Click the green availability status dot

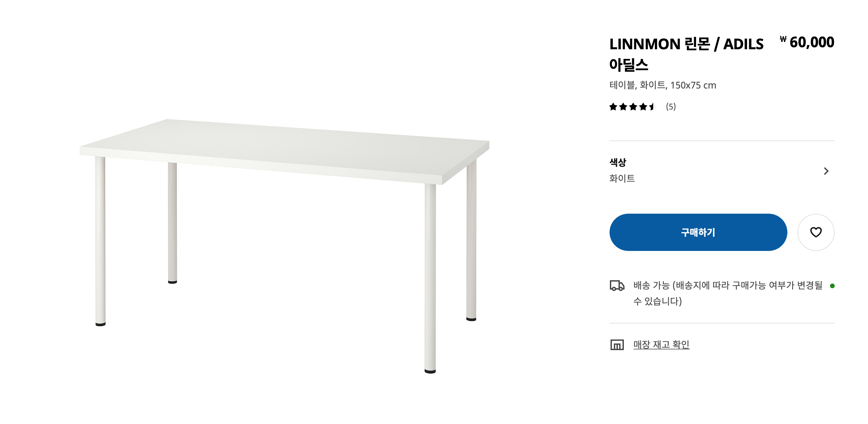pyautogui.click(x=832, y=286)
